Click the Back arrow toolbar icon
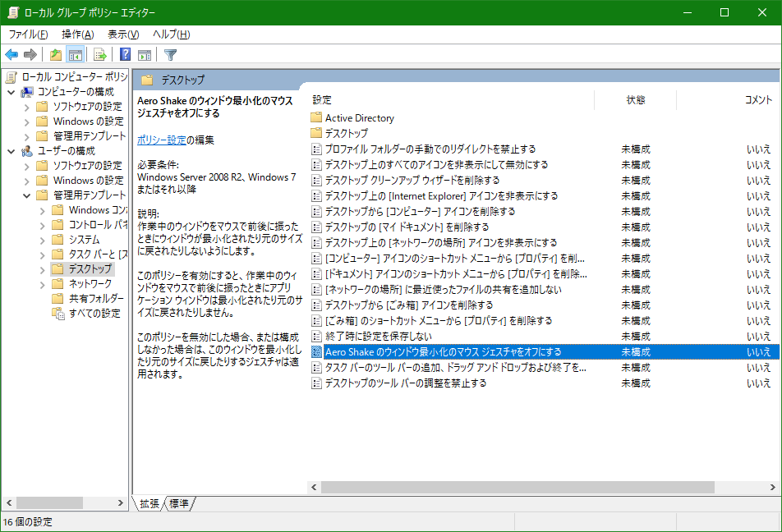Image resolution: width=782 pixels, height=532 pixels. (x=11, y=54)
